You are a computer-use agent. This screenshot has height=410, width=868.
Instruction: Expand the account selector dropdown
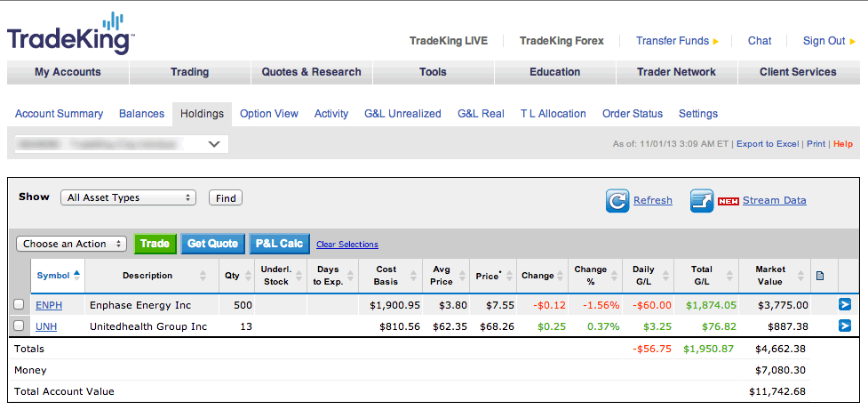121,144
